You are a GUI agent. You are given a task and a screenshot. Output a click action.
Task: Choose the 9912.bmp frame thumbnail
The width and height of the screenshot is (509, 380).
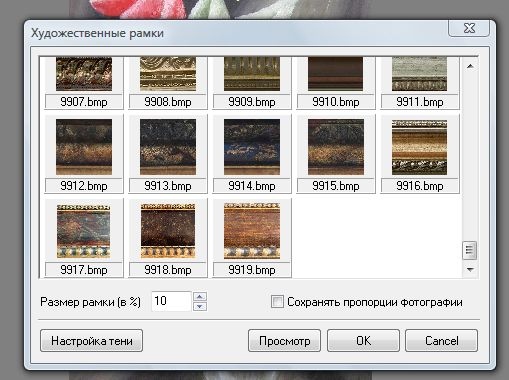pyautogui.click(x=84, y=147)
